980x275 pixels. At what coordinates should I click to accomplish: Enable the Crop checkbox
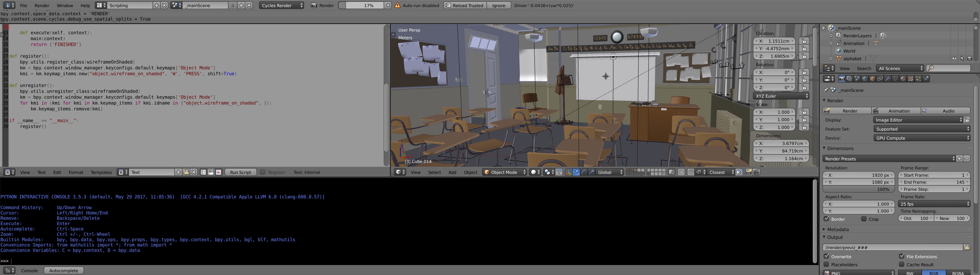864,219
